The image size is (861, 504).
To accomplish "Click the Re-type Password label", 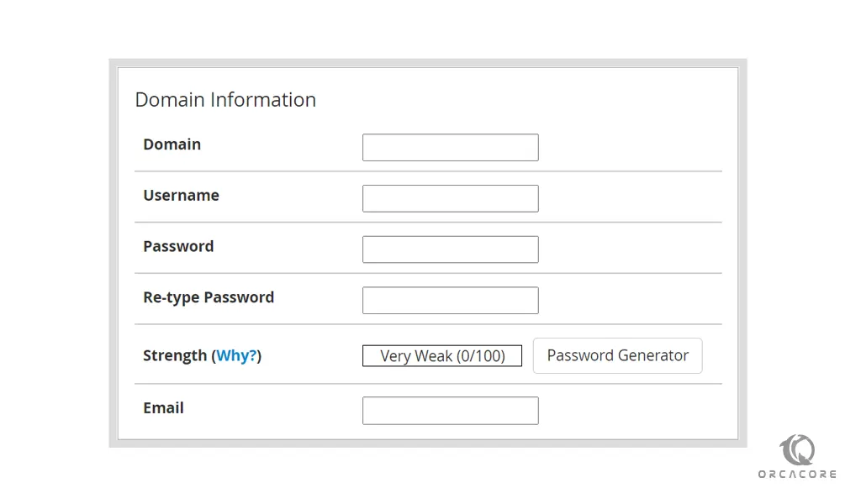I will (209, 297).
